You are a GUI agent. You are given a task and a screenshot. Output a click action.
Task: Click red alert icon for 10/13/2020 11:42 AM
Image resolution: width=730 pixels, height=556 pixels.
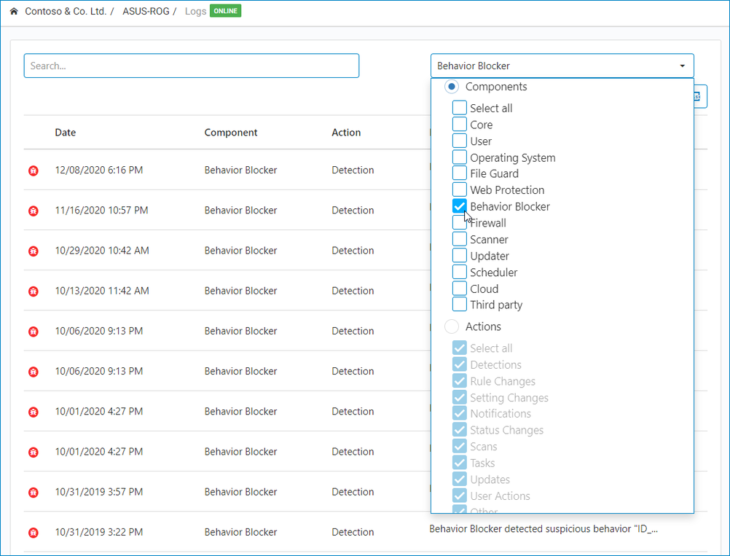(x=33, y=291)
